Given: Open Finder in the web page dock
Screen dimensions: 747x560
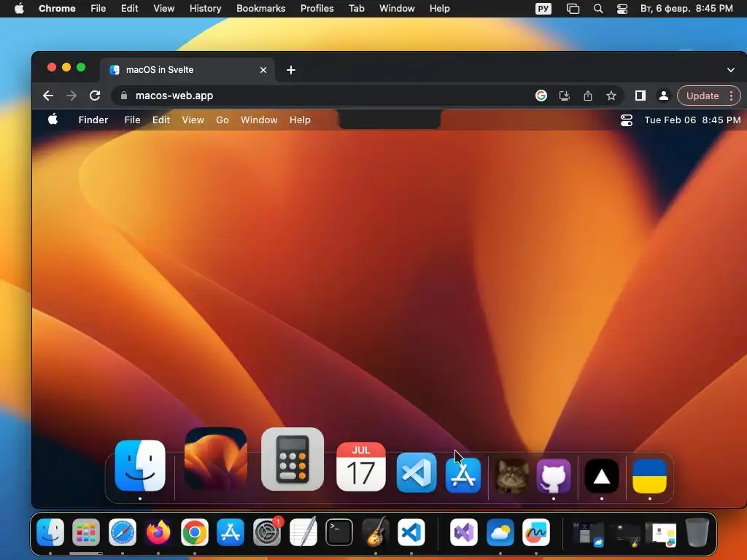Looking at the screenshot, I should click(x=140, y=466).
